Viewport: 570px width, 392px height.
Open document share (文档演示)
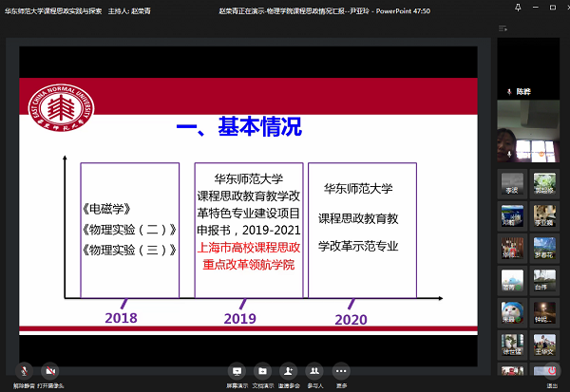click(x=262, y=371)
